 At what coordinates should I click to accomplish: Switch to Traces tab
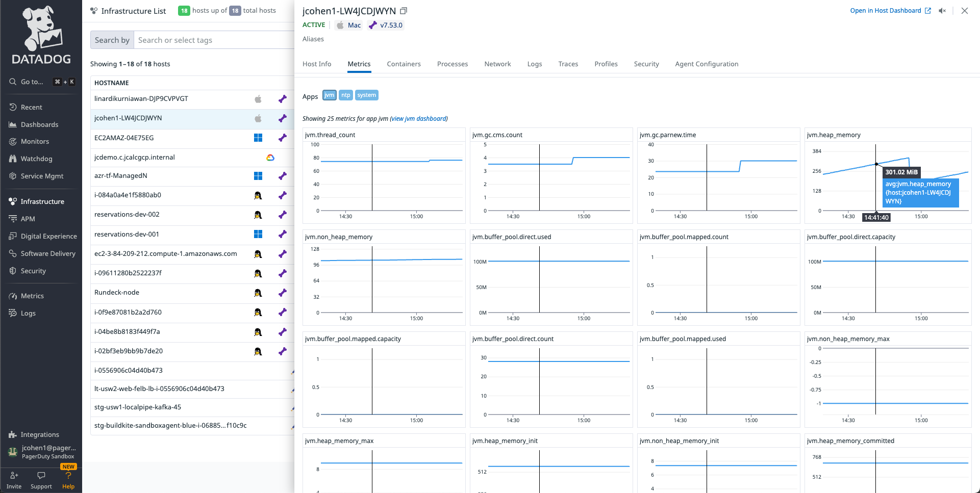click(568, 64)
